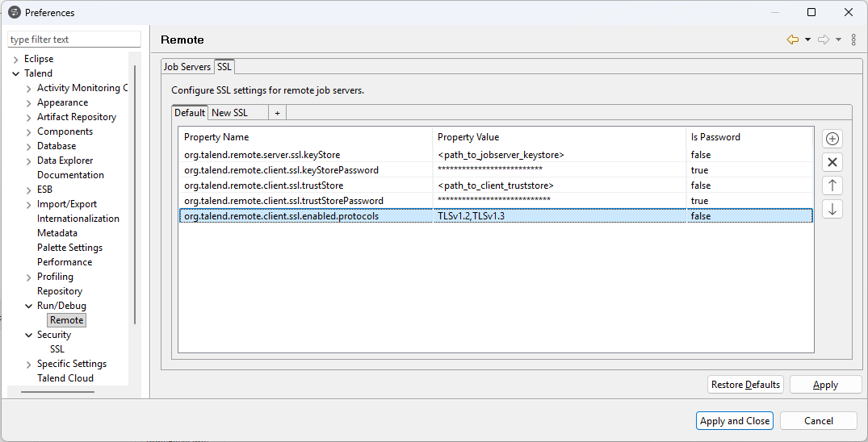Add a new SSL property row

(832, 139)
